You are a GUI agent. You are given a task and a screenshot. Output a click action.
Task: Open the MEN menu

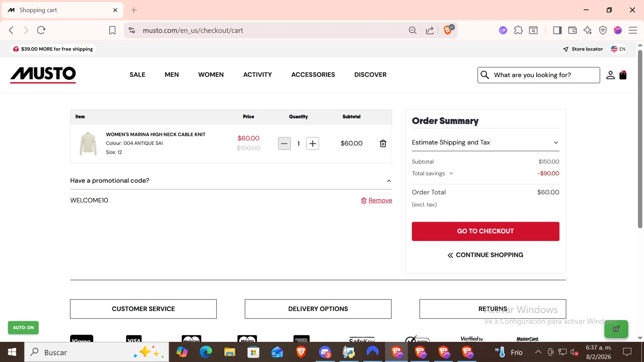click(172, 75)
